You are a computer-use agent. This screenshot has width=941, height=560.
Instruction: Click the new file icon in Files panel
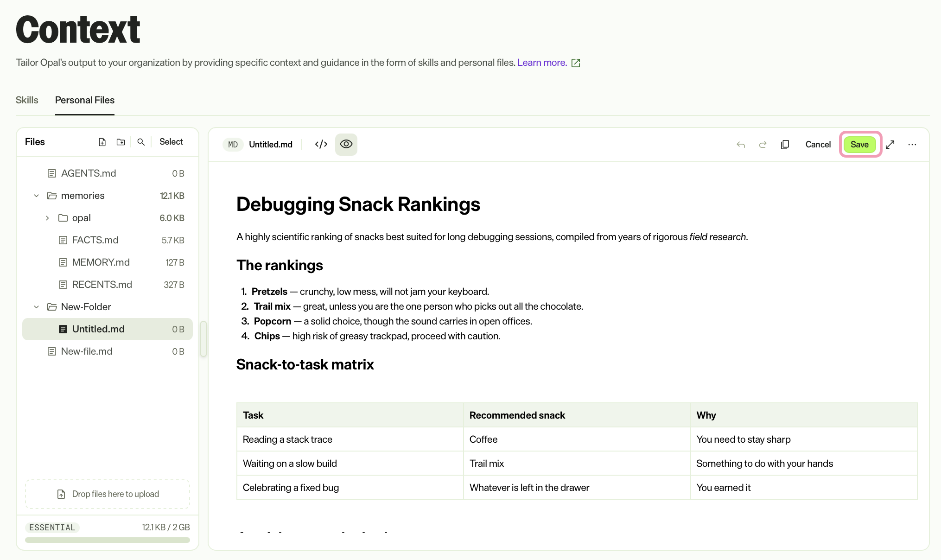[x=102, y=142]
